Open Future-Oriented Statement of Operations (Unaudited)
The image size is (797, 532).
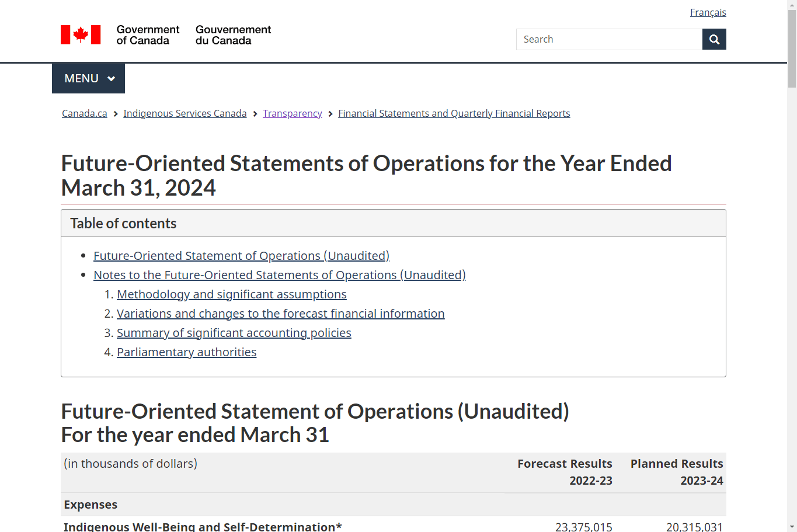tap(241, 256)
